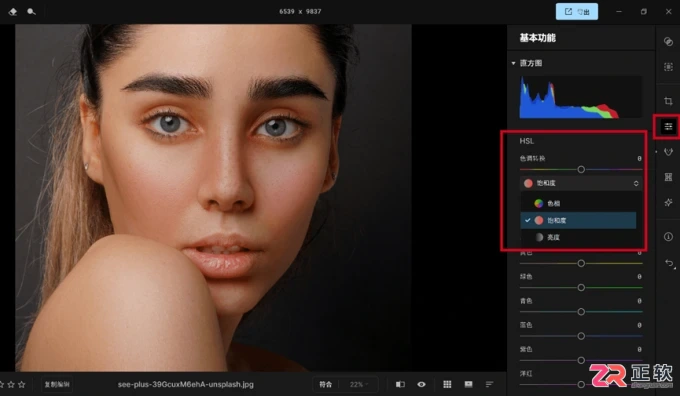Switch to single image view icon
This screenshot has width=680, height=396.
pyautogui.click(x=468, y=384)
